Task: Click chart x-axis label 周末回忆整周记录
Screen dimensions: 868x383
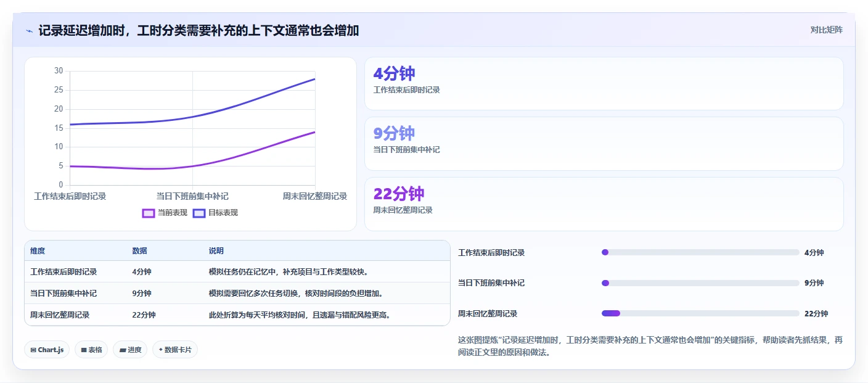Action: [315, 196]
